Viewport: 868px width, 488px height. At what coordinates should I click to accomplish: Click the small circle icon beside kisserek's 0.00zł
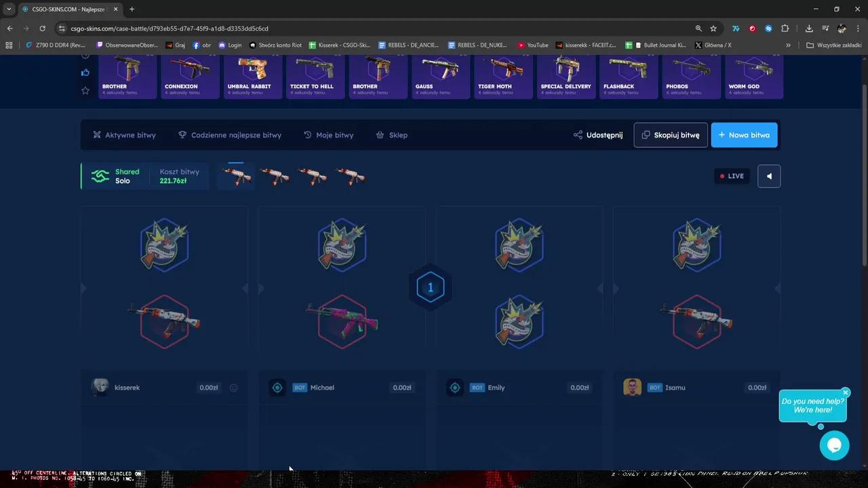(x=234, y=388)
